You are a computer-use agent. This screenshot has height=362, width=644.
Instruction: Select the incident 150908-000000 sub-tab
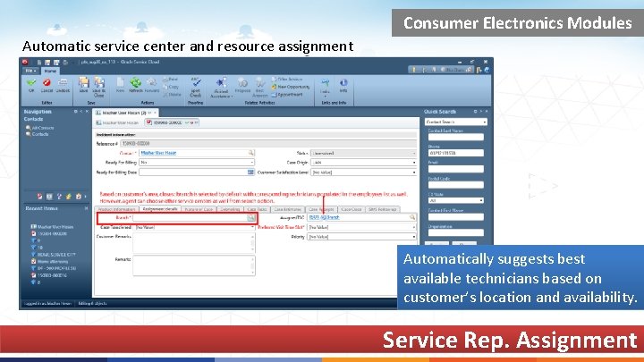click(x=172, y=122)
